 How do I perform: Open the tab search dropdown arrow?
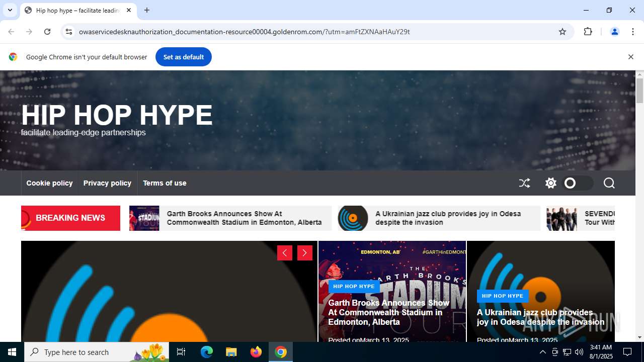pyautogui.click(x=10, y=10)
